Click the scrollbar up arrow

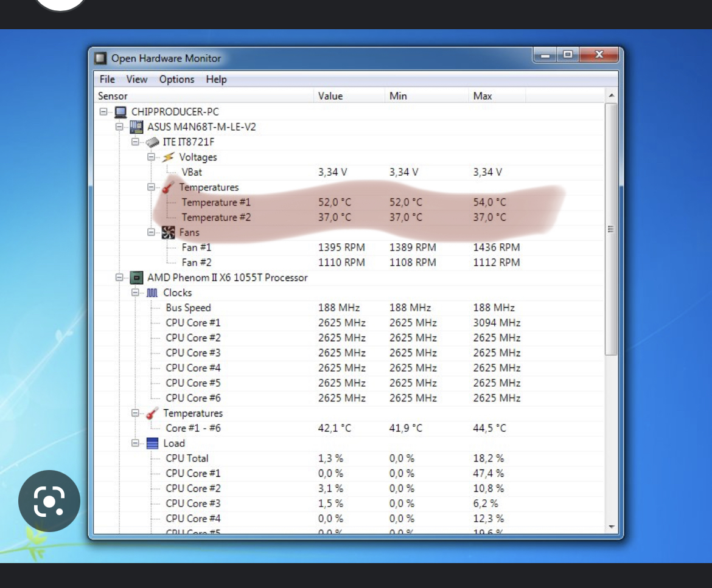coord(611,95)
